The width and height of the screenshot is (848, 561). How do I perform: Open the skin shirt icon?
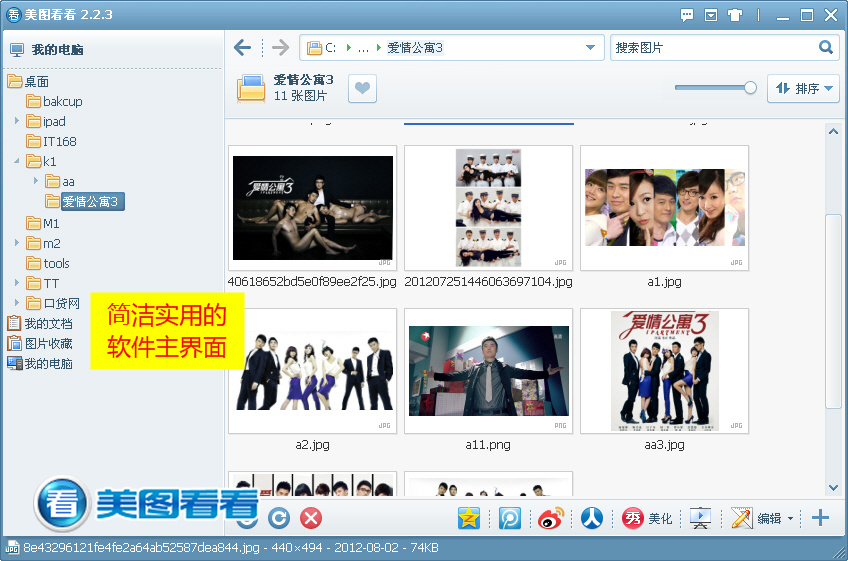[734, 15]
